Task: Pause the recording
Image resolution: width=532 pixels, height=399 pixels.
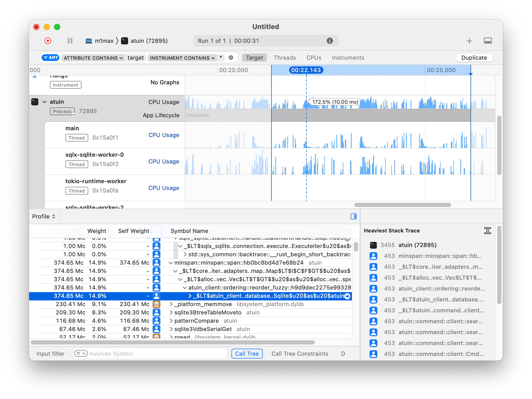Action: [x=70, y=41]
